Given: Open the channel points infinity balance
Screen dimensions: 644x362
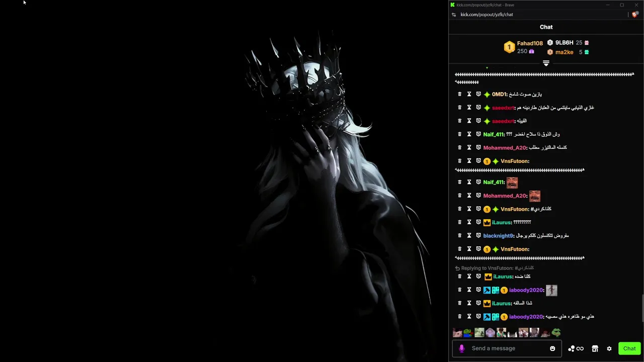Looking at the screenshot, I should pos(576,348).
